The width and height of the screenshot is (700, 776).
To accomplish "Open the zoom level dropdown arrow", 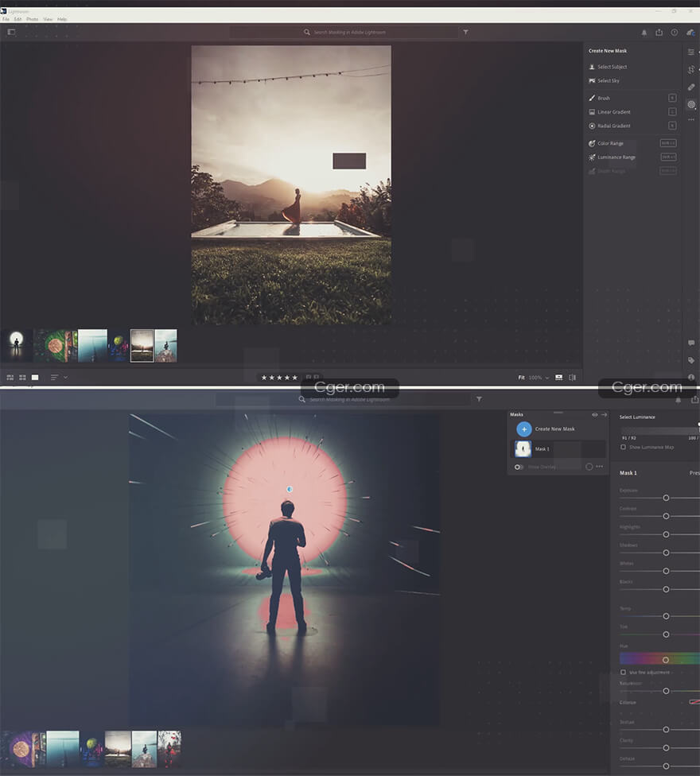I will 547,378.
